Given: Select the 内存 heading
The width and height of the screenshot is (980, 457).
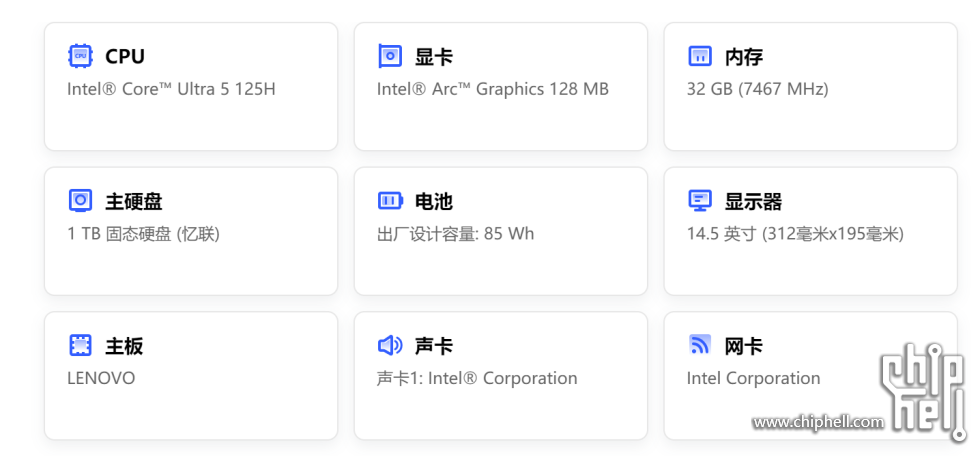Looking at the screenshot, I should coord(744,56).
